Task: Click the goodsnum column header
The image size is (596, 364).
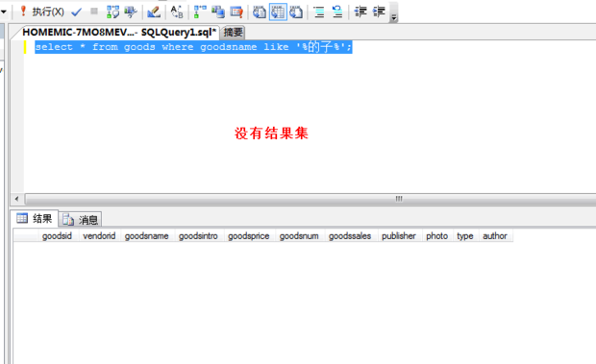Action: point(299,235)
